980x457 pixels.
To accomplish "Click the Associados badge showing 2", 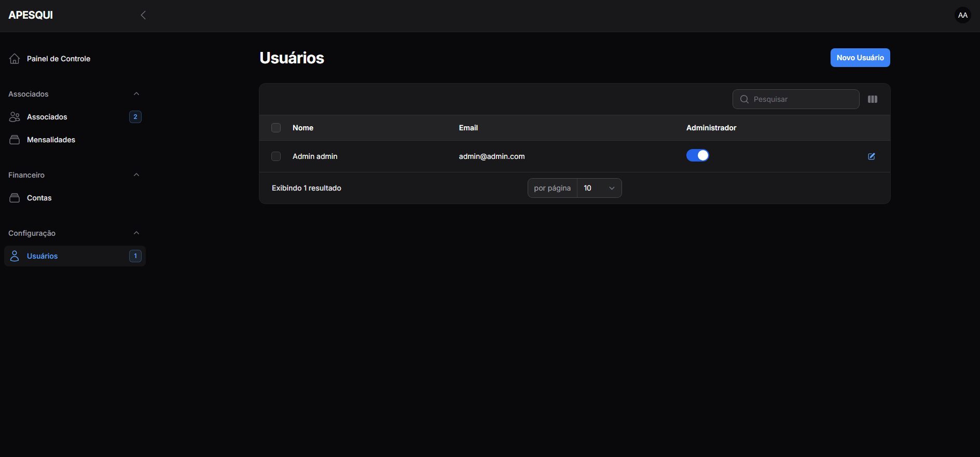I will click(135, 117).
